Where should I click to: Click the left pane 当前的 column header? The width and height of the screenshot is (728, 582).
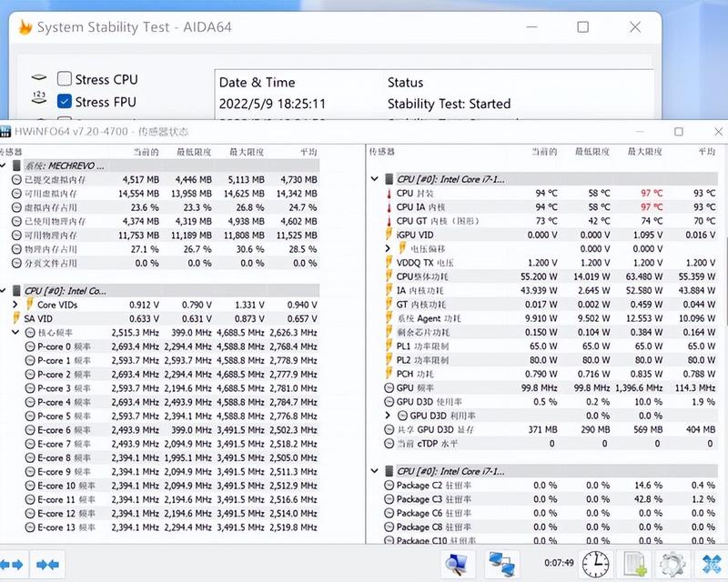pyautogui.click(x=147, y=152)
